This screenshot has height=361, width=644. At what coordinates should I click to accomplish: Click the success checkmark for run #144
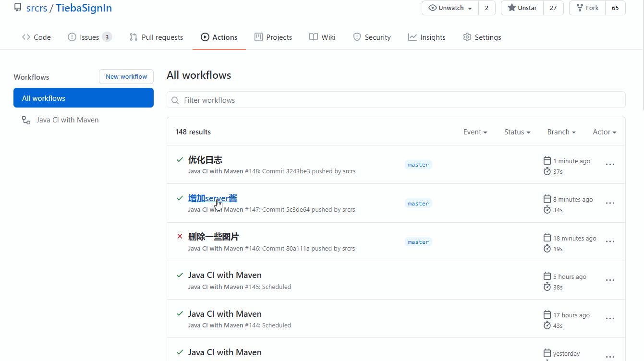point(180,313)
